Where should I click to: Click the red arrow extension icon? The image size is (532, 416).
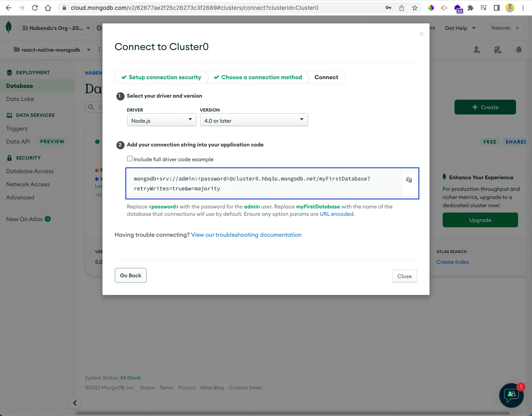click(x=444, y=8)
